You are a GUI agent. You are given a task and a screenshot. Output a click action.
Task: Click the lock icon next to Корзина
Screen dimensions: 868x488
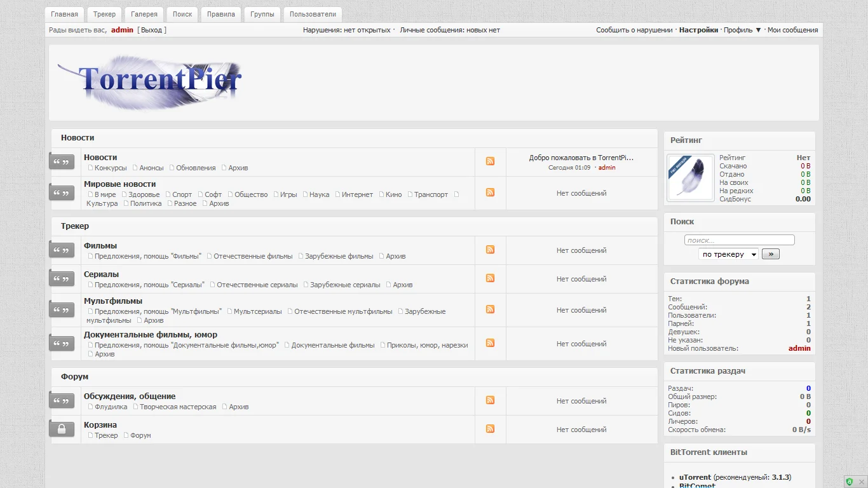[x=62, y=430]
